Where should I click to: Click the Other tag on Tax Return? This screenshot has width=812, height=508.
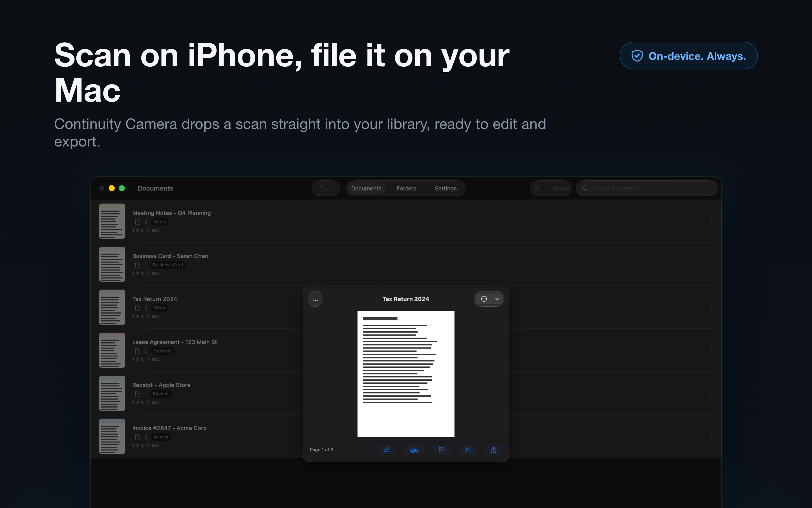pyautogui.click(x=159, y=308)
